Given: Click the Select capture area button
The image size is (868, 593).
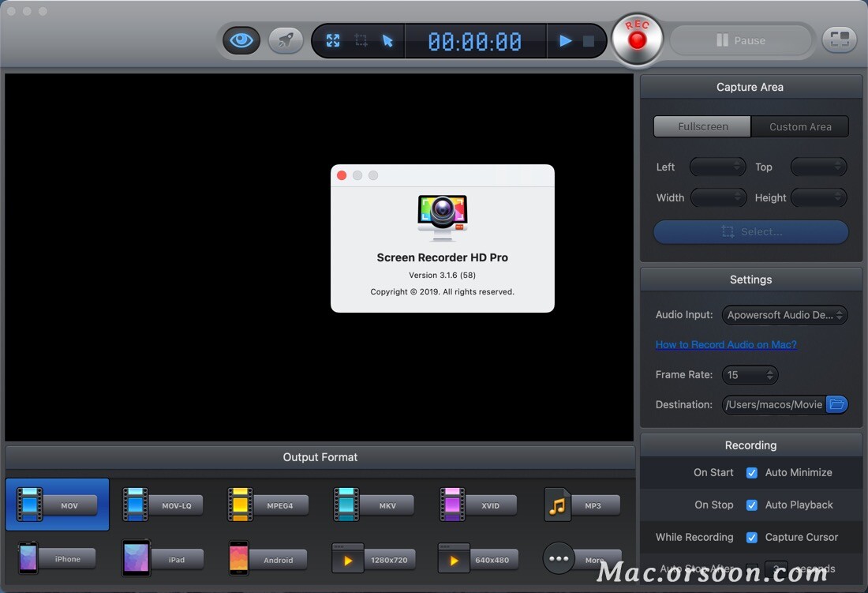Looking at the screenshot, I should [750, 231].
